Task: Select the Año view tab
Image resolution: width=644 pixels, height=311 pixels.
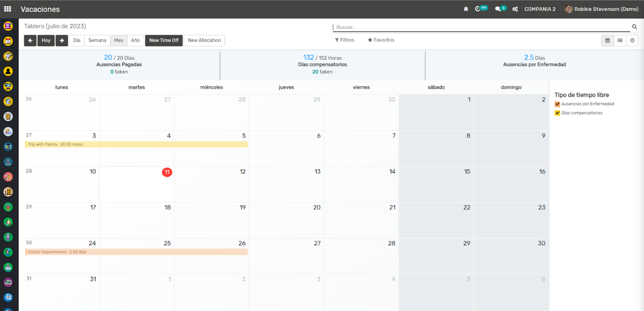Action: tap(135, 40)
